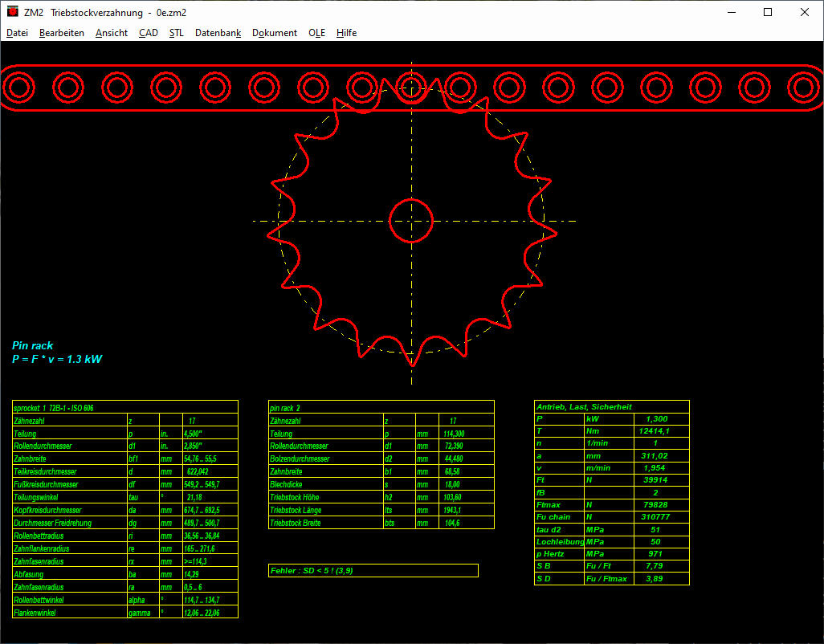Viewport: 824px width, 644px height.
Task: Click the 'Pin rack' drawing label
Action: point(33,345)
